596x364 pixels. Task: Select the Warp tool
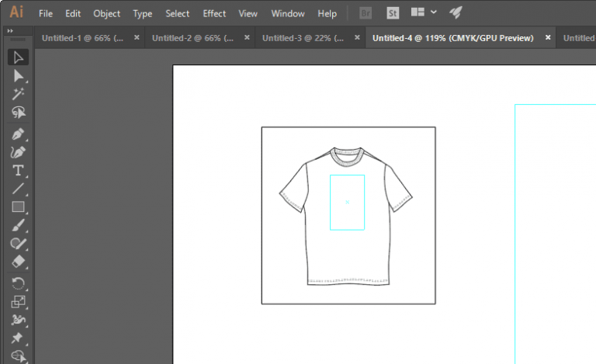[18, 320]
